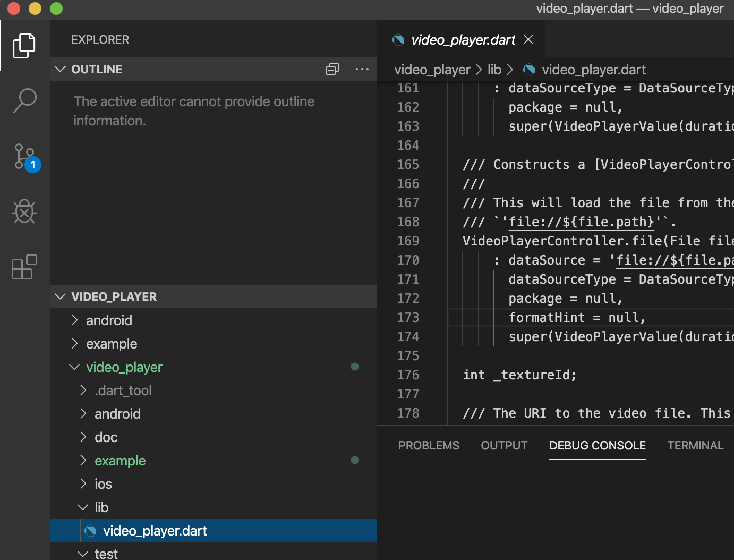Click the green macOS fullscreen button
734x560 pixels.
(56, 8)
